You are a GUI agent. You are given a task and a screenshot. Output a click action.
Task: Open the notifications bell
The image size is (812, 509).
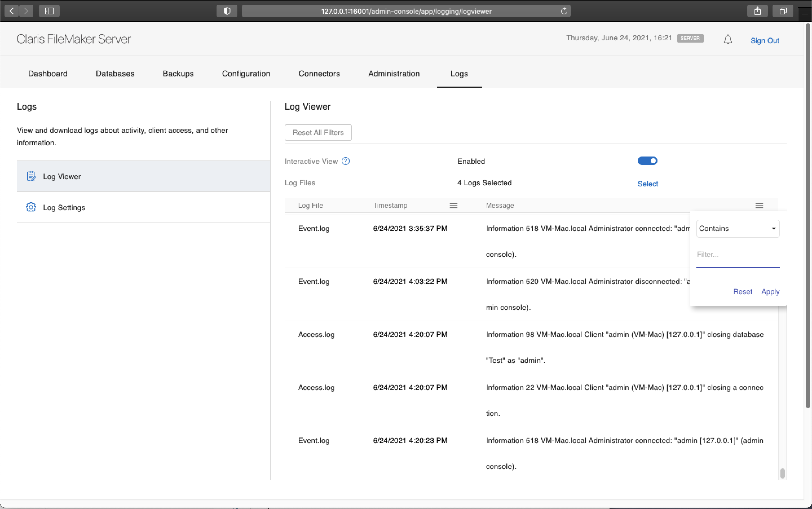[x=727, y=39]
